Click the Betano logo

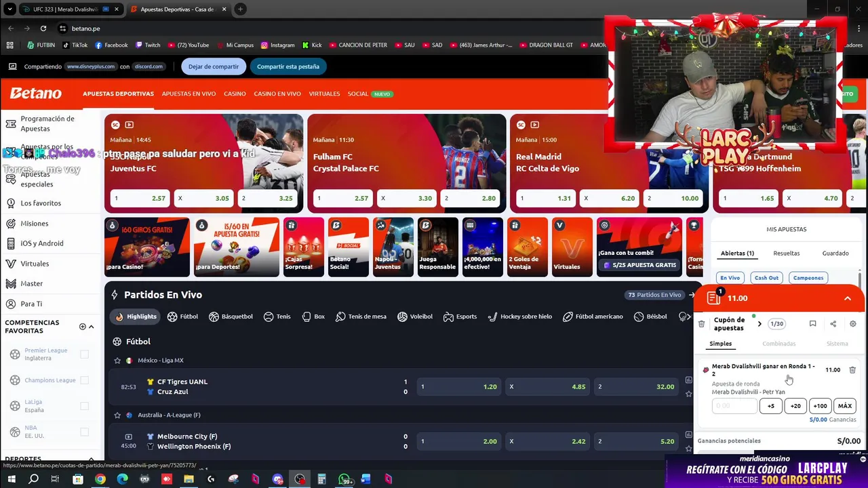(35, 94)
